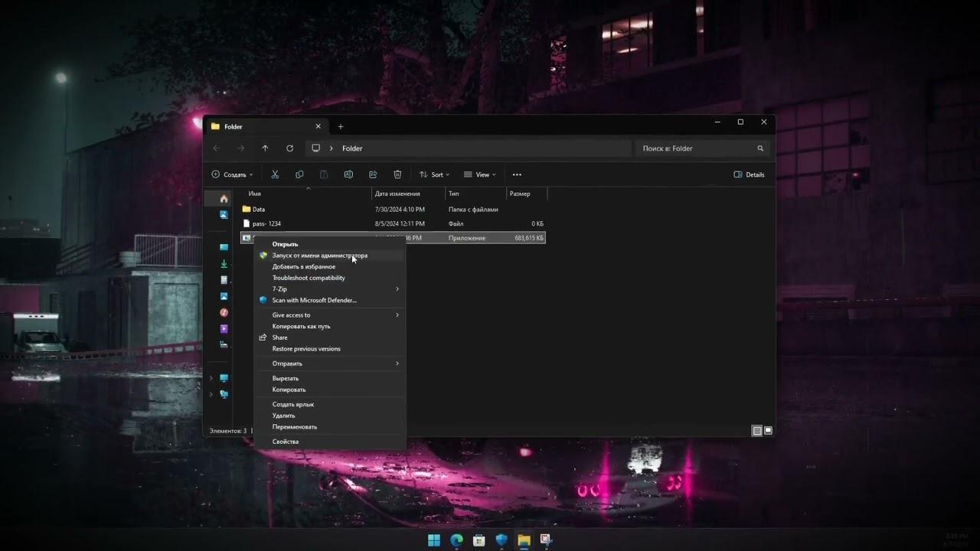
Task: Open Gallery in the navigation sidebar
Action: (x=224, y=214)
